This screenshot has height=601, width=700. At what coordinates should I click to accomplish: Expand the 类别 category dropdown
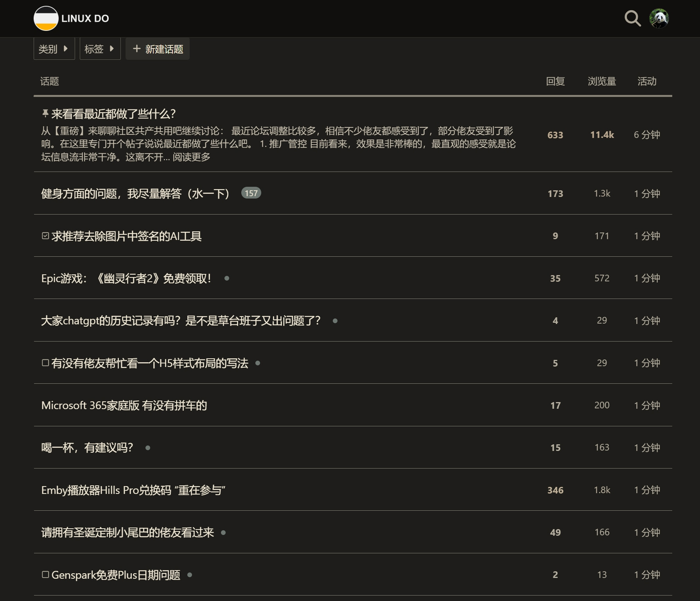(x=54, y=49)
